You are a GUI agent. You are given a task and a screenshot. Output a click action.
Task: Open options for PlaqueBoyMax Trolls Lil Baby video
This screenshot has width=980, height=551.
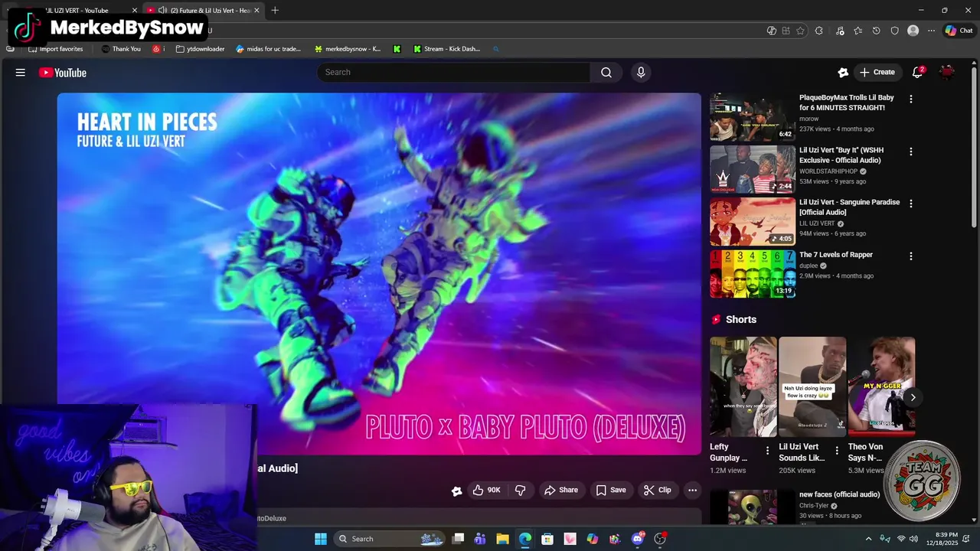[910, 99]
